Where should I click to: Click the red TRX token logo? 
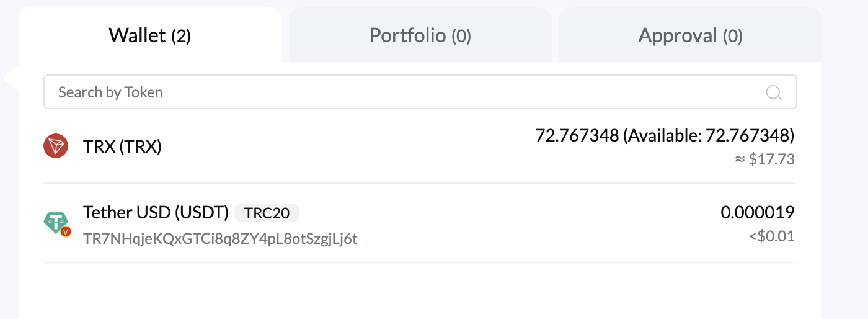[56, 146]
